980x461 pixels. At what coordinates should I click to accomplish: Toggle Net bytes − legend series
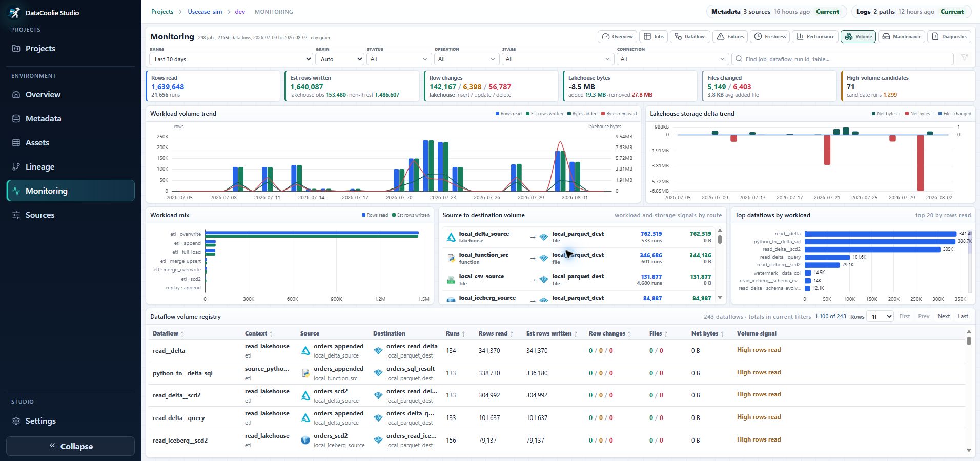tap(920, 114)
